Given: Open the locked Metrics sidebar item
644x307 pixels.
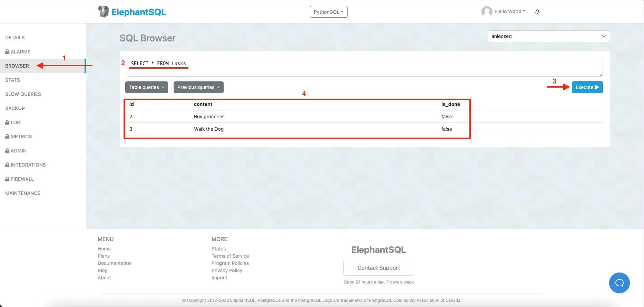Looking at the screenshot, I should click(19, 137).
